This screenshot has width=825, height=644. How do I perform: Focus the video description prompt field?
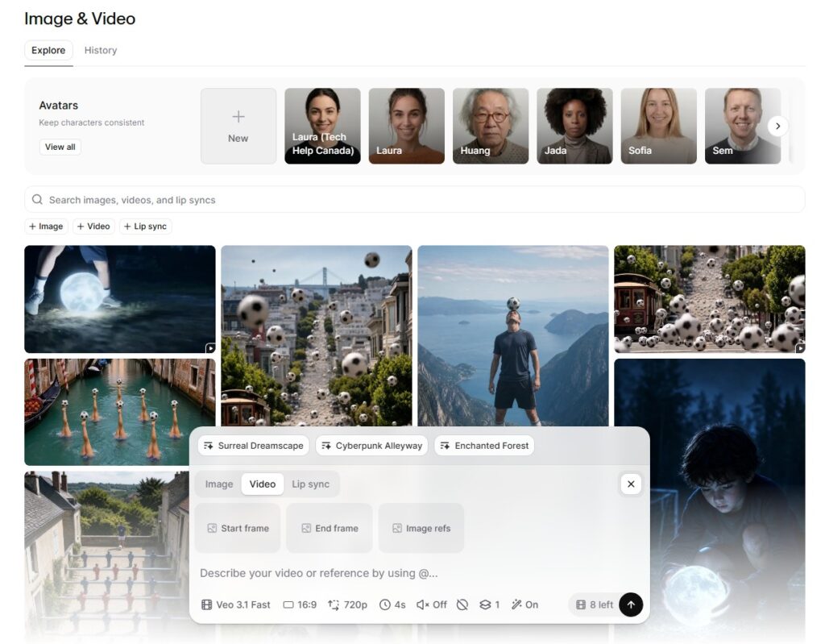coord(419,573)
